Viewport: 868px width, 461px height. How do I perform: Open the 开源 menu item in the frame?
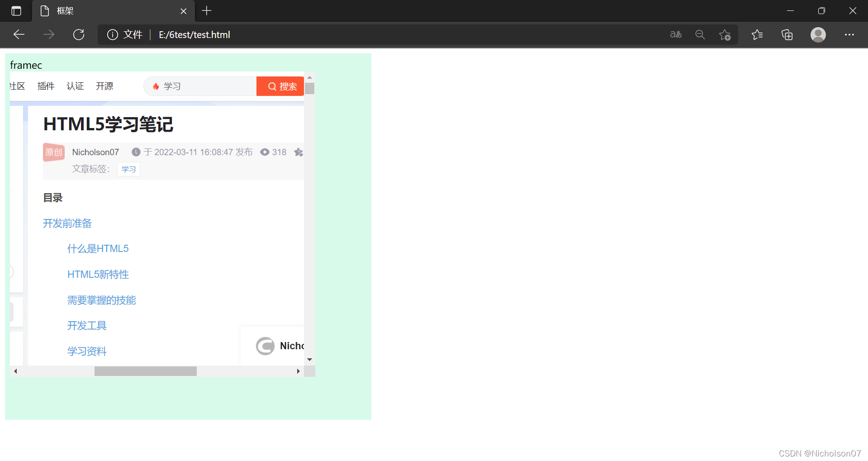pyautogui.click(x=104, y=86)
